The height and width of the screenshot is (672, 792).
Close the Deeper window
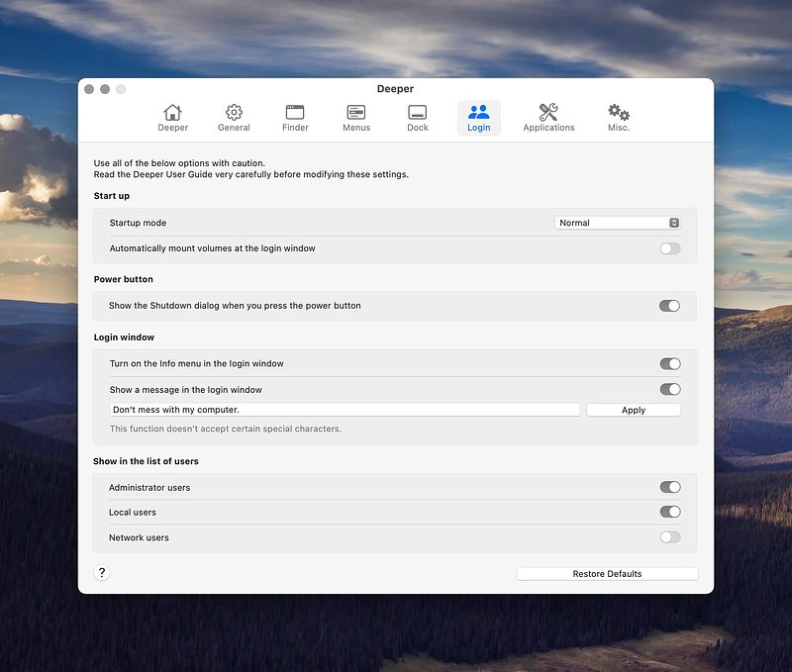point(89,89)
